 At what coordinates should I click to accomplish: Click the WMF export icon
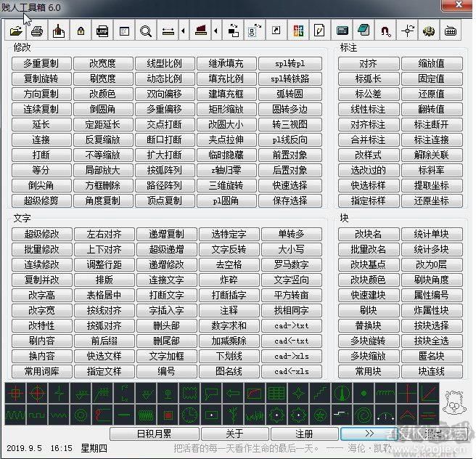[102, 31]
